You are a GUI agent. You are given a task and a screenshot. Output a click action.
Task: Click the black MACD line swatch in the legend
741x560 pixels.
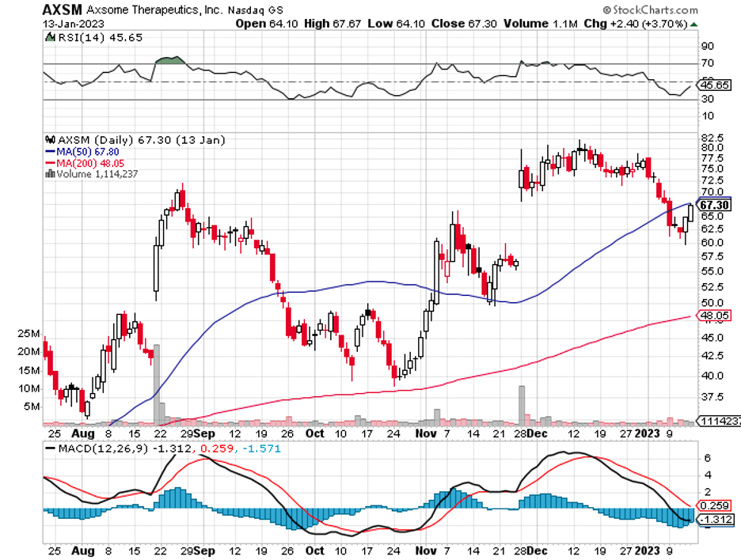coord(50,448)
